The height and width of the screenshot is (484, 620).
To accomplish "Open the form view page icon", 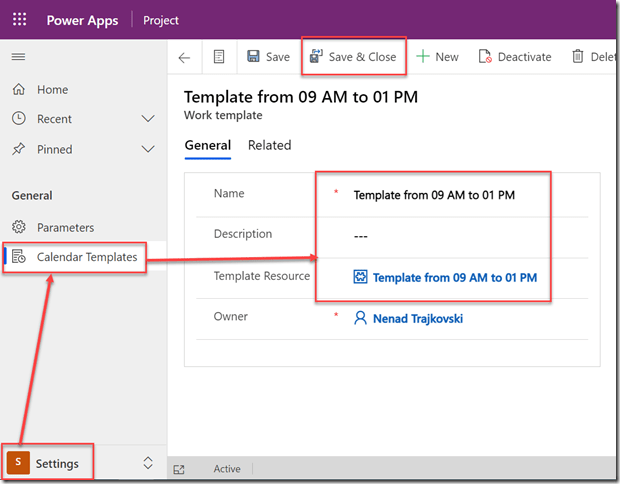I will (x=219, y=57).
